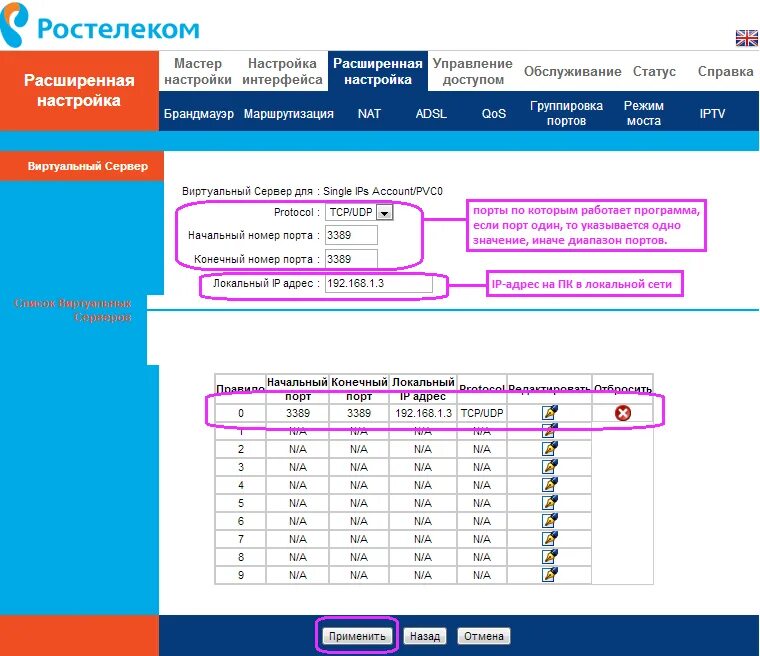Click the Локальный IP адрес column header
The image size is (760, 656).
click(x=423, y=389)
